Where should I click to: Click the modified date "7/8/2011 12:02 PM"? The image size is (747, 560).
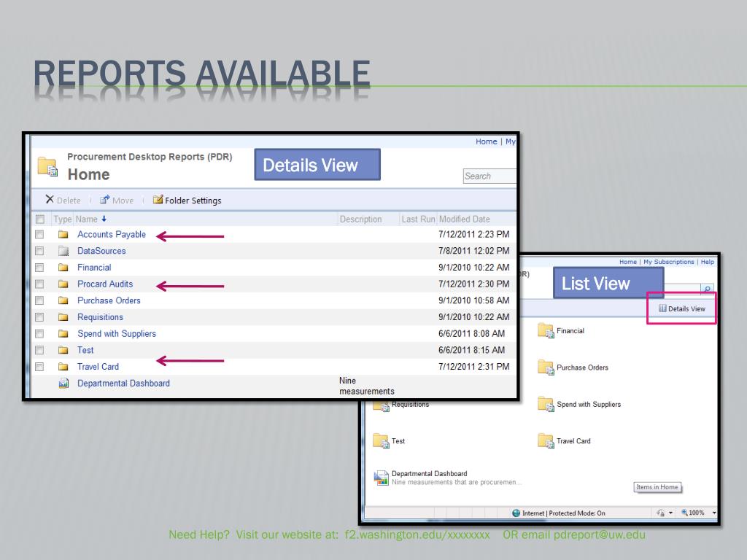coord(474,251)
